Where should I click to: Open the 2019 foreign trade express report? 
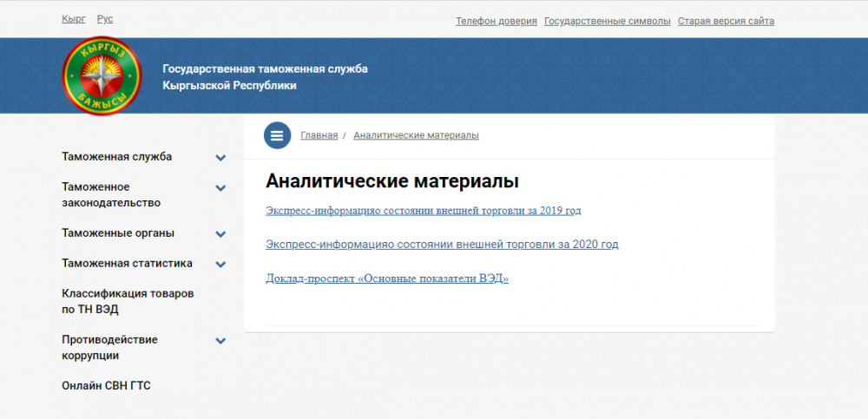point(423,211)
